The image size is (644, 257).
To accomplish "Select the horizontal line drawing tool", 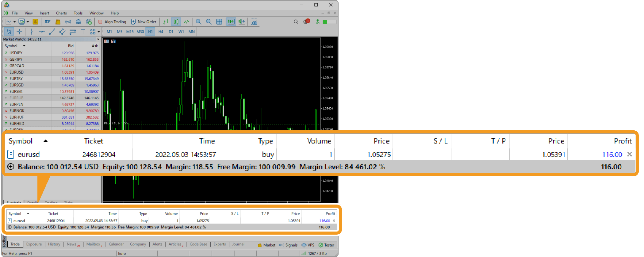I will 42,32.
